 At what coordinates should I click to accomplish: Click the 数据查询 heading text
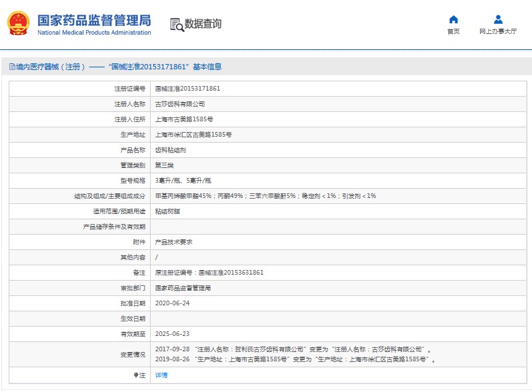point(203,24)
